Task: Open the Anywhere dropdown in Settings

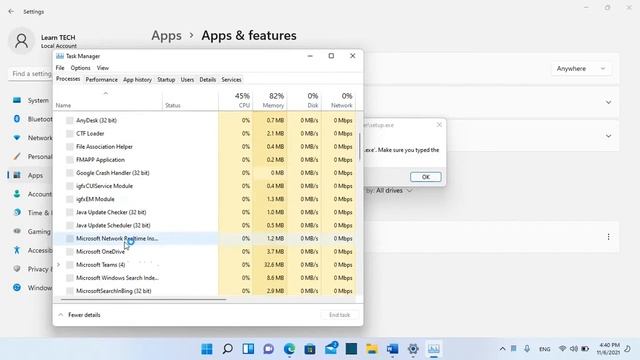Action: (x=580, y=69)
